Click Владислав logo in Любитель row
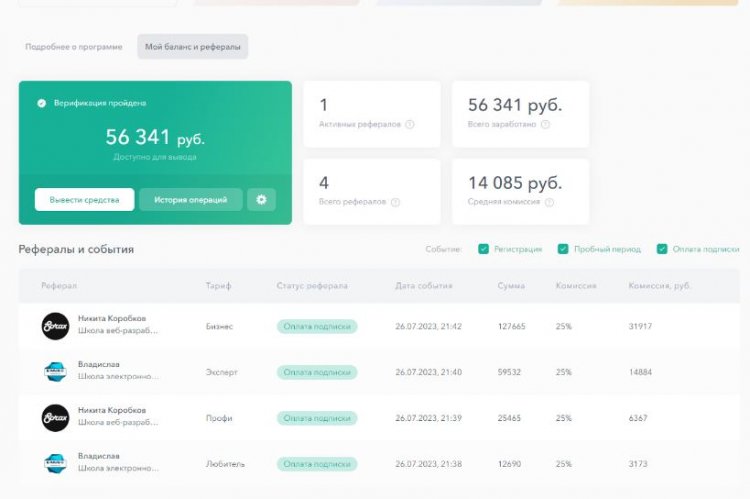 55,464
